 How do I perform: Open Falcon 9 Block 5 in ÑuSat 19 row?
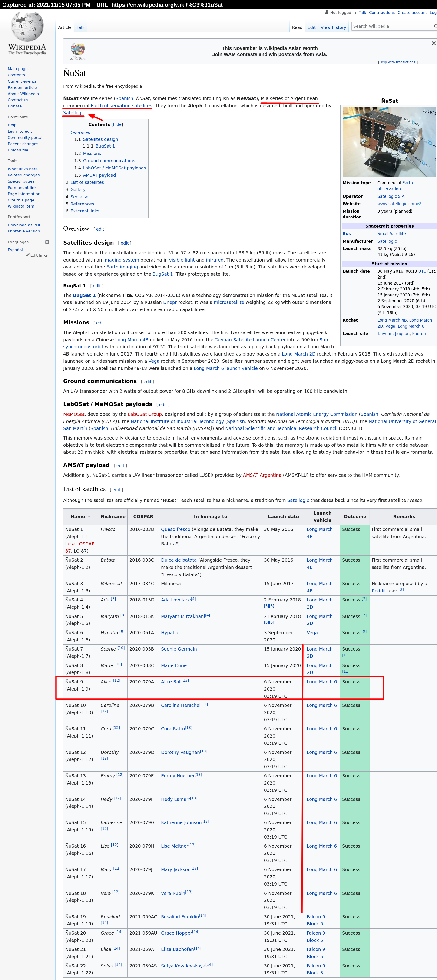click(316, 920)
